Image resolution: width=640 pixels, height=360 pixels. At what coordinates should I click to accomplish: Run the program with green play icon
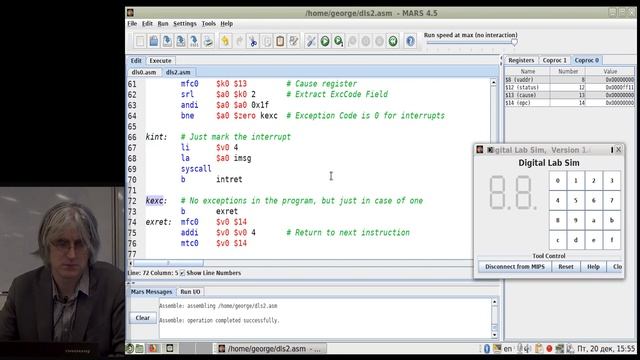325,41
